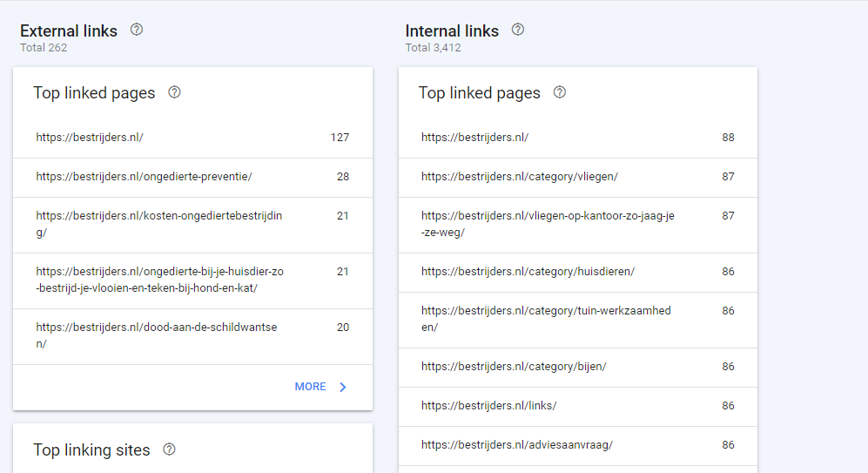Open the category/tuin-werkzaamheden row

tap(578, 321)
